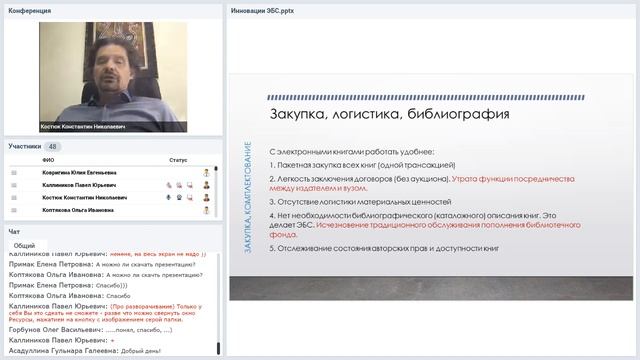Click slide title Закупка, логистика, библиография

click(x=389, y=114)
